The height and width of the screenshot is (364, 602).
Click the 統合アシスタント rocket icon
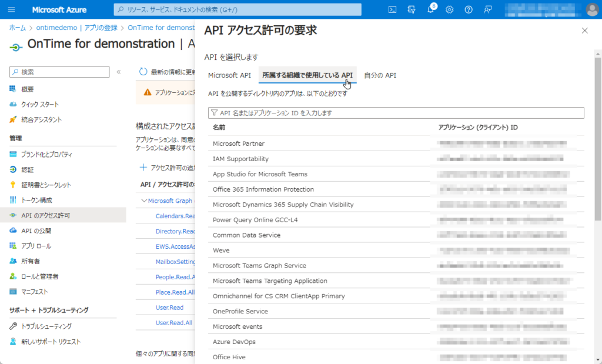(x=13, y=119)
